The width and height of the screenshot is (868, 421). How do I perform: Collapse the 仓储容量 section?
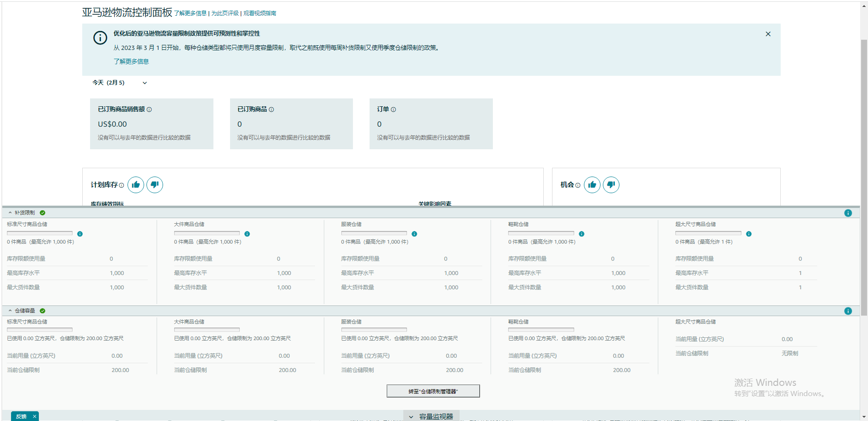point(10,311)
